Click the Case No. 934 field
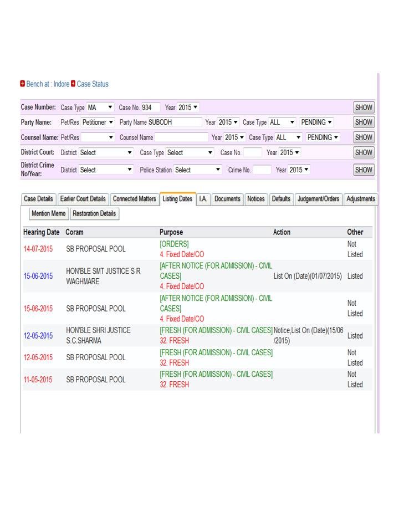Viewport: 399px width, 532px height. 151,107
